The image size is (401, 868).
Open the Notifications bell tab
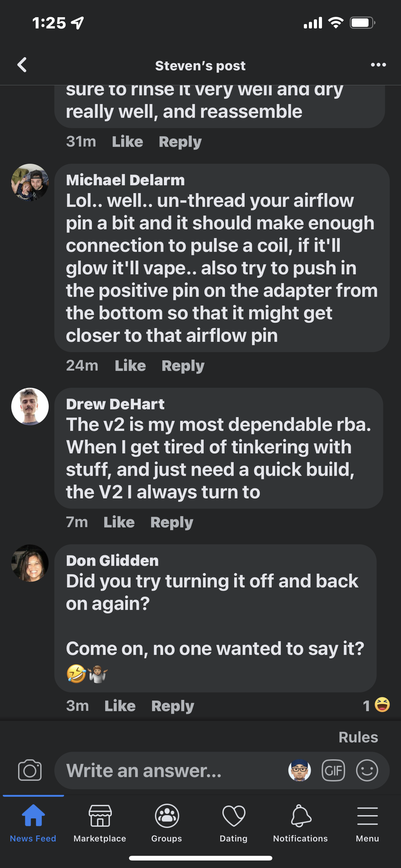pos(300,823)
